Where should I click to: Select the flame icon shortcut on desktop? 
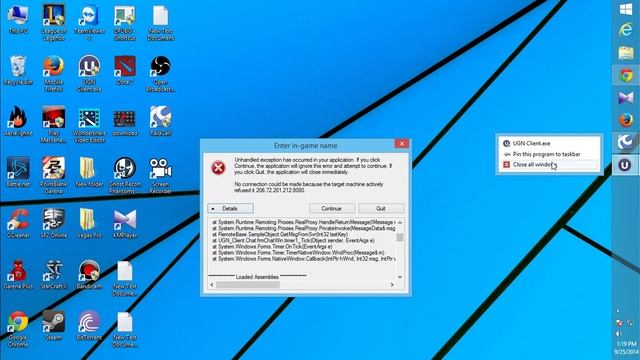(18, 121)
